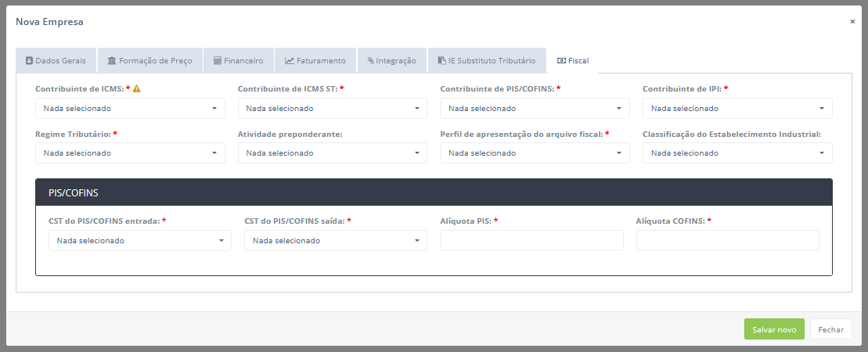Open Contribuinte de ICMS ST dropdown

[332, 109]
